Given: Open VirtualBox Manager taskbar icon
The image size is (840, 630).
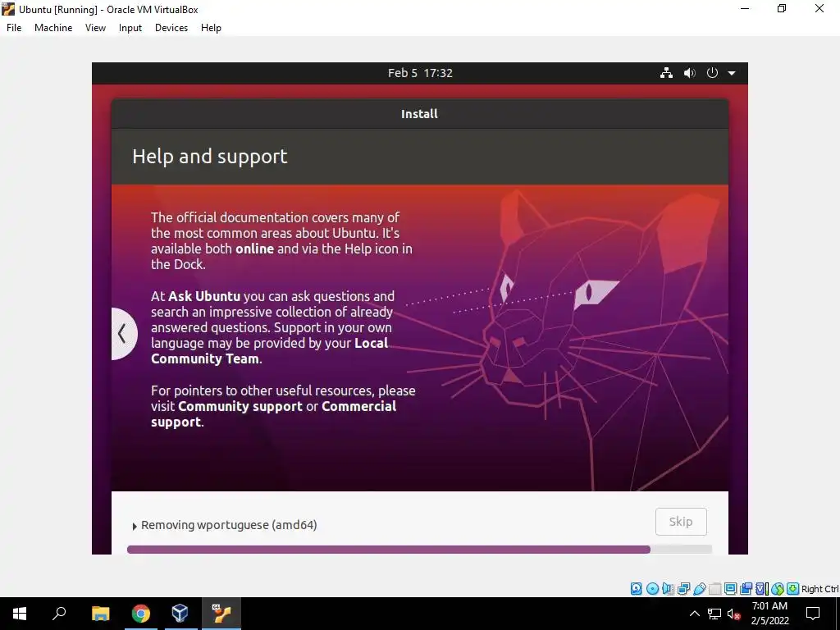Looking at the screenshot, I should [x=180, y=614].
